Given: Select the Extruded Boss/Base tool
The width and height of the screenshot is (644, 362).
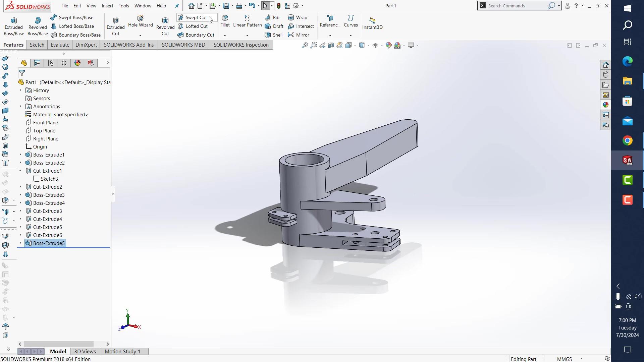Looking at the screenshot, I should coord(14,26).
